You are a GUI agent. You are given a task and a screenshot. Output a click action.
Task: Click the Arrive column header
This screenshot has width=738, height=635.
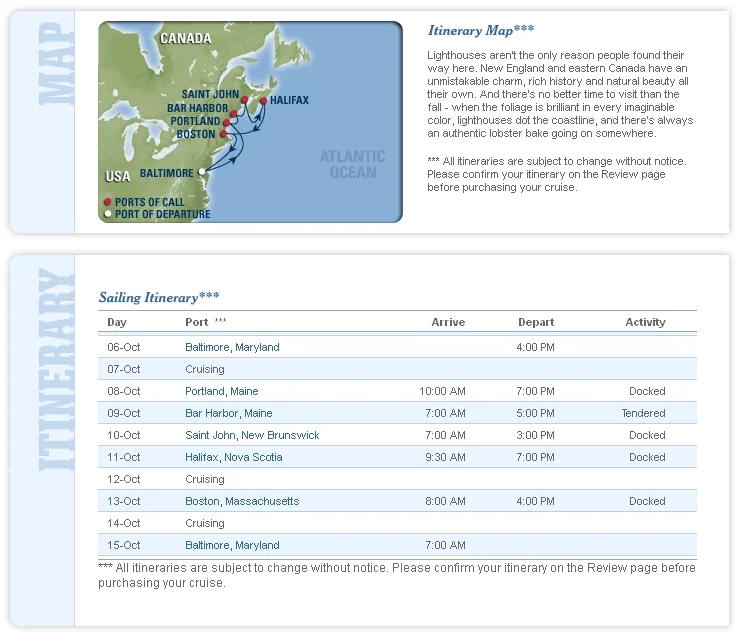(x=448, y=322)
